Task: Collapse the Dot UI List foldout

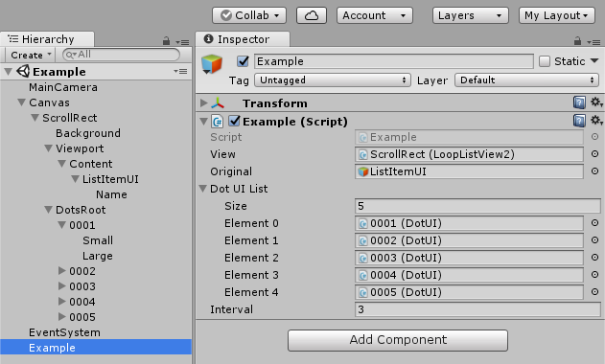Action: tap(203, 189)
